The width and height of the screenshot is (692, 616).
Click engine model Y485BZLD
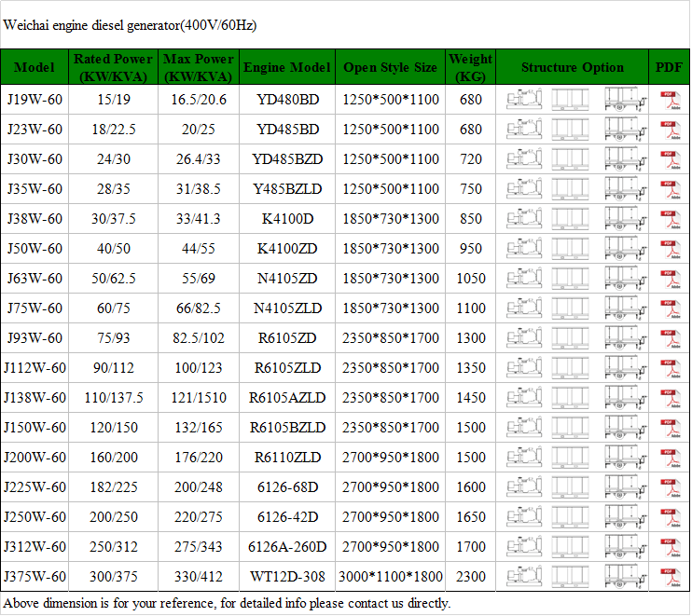[x=287, y=189]
